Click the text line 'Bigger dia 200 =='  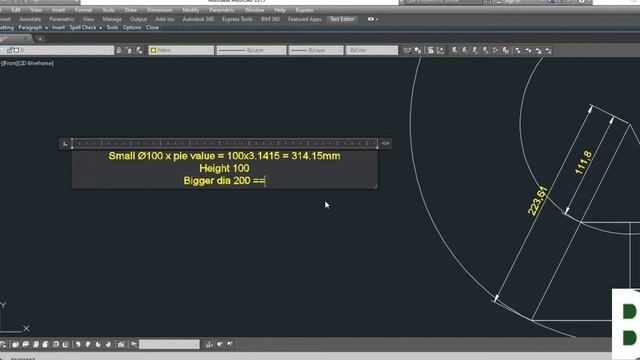224,180
